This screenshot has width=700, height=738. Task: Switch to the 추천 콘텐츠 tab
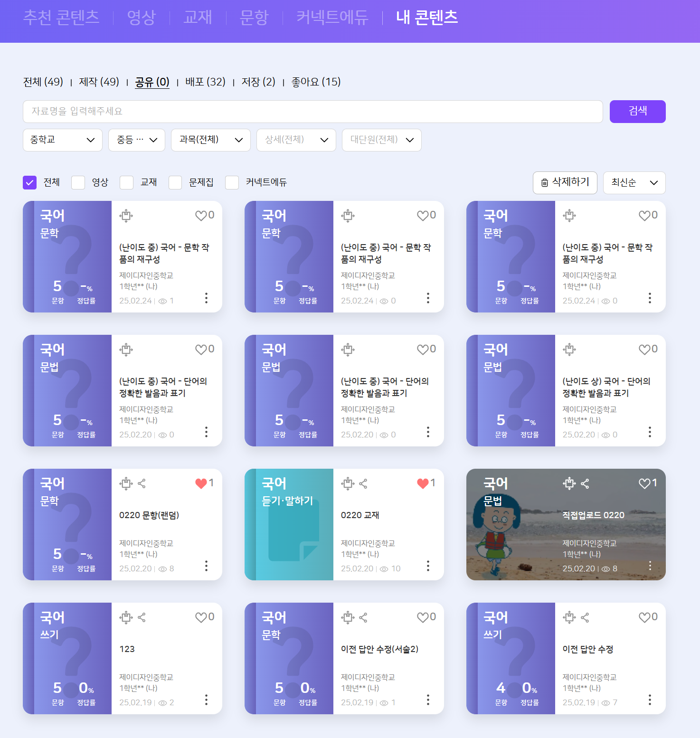61,18
